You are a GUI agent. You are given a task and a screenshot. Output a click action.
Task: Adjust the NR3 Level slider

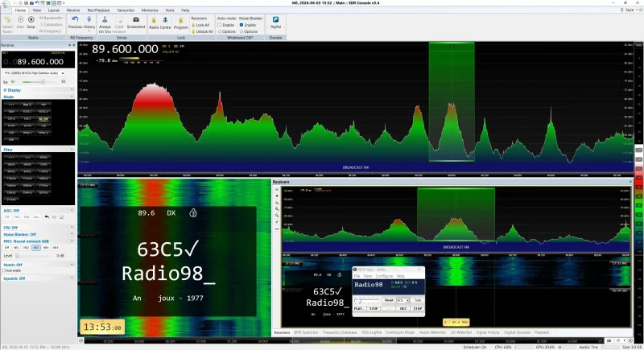[35, 256]
